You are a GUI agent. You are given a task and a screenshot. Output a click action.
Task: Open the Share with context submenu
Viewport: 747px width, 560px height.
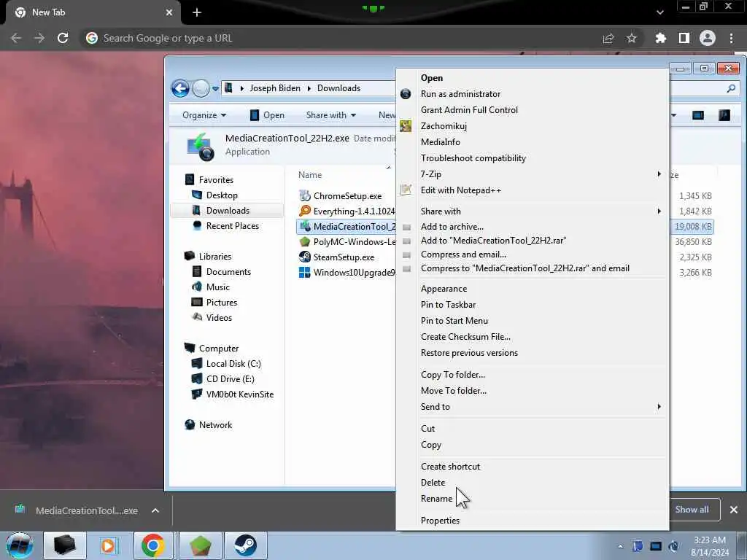531,211
